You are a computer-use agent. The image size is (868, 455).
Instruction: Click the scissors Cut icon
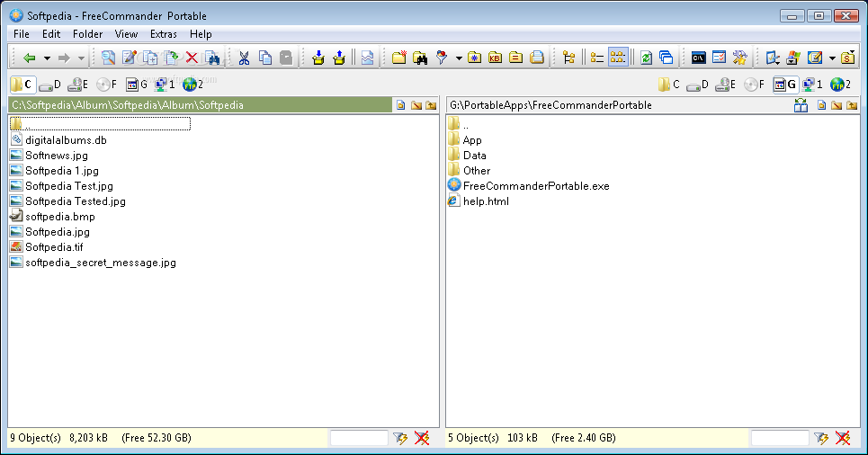244,58
